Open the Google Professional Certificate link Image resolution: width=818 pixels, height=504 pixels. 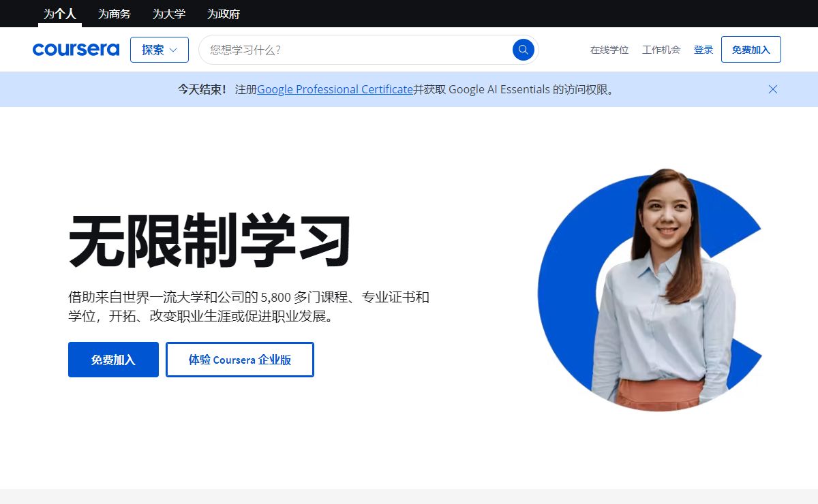(335, 89)
